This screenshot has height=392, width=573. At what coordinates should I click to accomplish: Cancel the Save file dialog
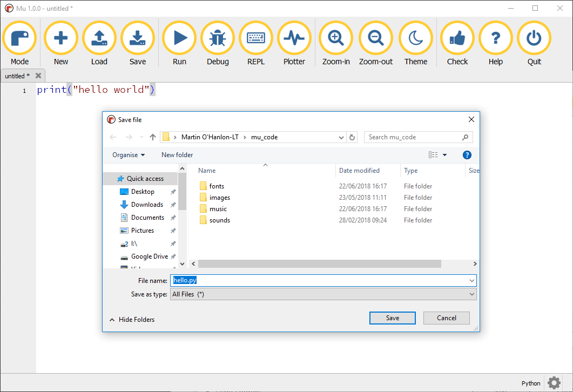pos(446,318)
